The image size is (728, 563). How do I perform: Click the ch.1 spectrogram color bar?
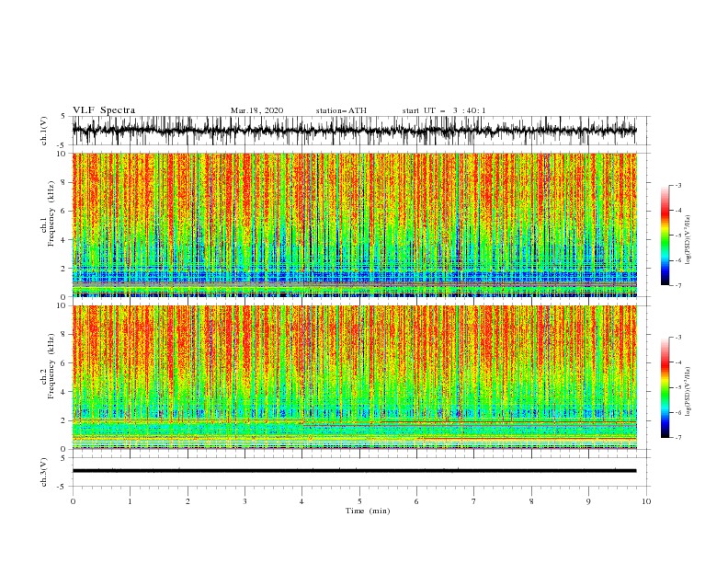click(665, 236)
